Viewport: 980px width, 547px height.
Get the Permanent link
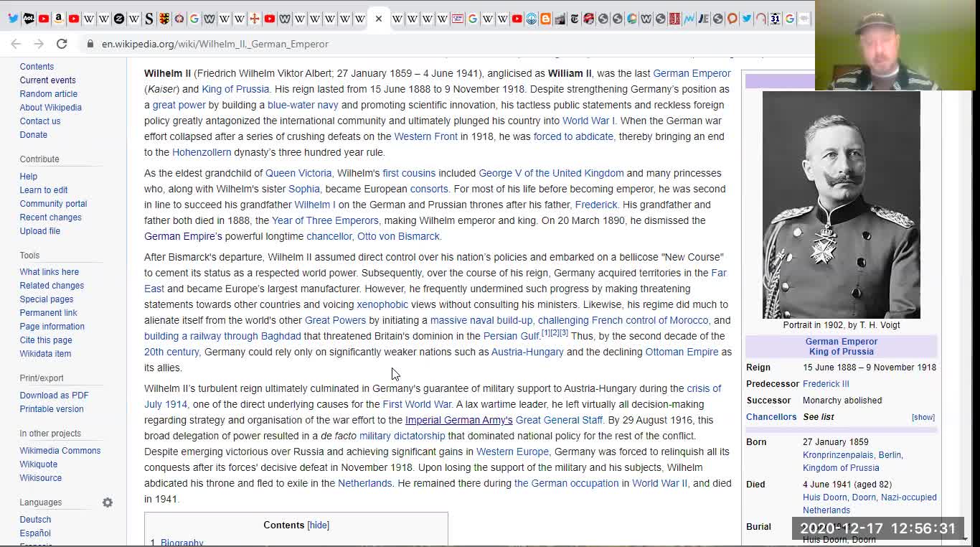[x=48, y=313]
